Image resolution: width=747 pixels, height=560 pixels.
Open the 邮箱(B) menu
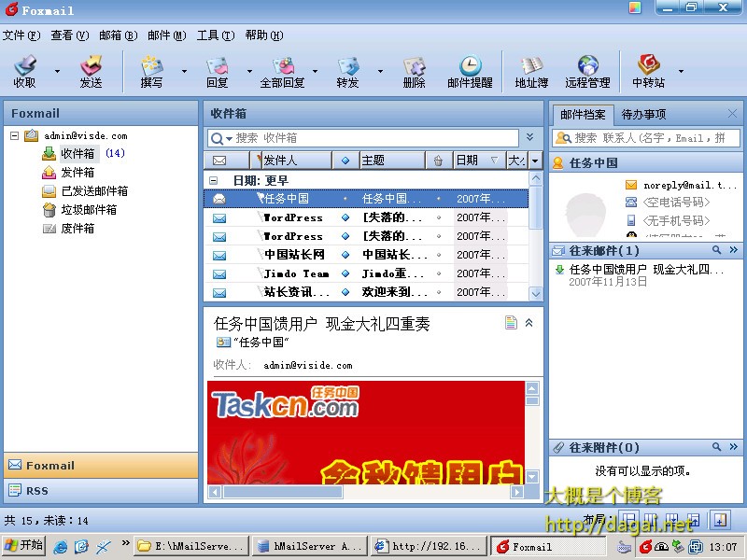pyautogui.click(x=119, y=35)
